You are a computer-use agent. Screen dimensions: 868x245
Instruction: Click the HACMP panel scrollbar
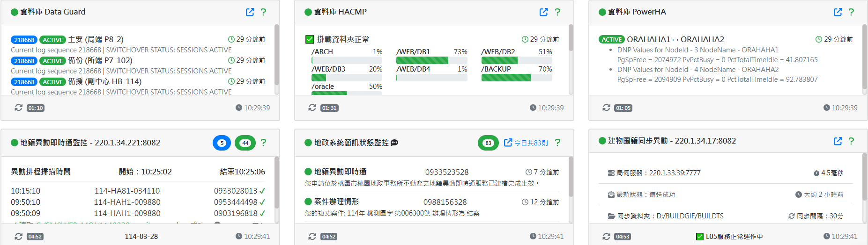pyautogui.click(x=571, y=37)
